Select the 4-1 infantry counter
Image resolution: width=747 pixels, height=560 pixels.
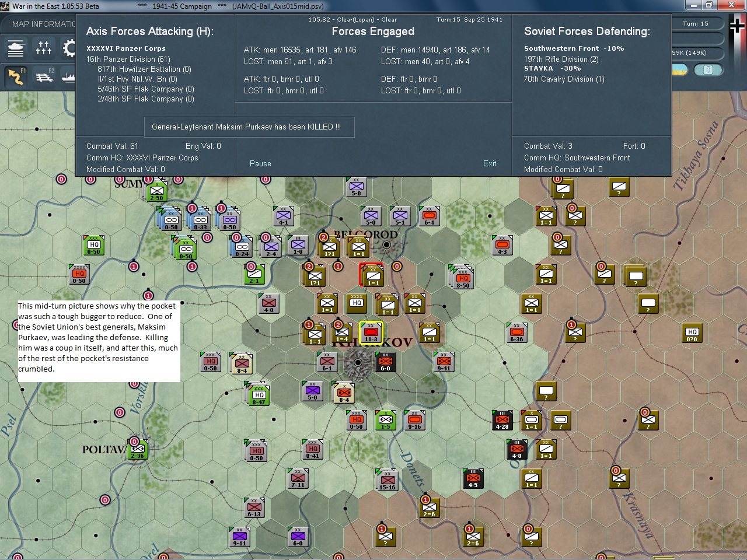pyautogui.click(x=283, y=216)
